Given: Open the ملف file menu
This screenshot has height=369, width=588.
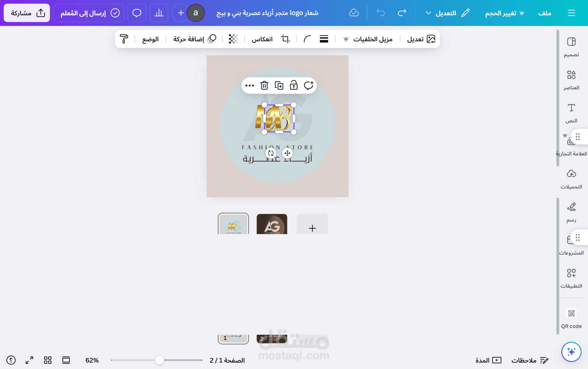Looking at the screenshot, I should (545, 13).
